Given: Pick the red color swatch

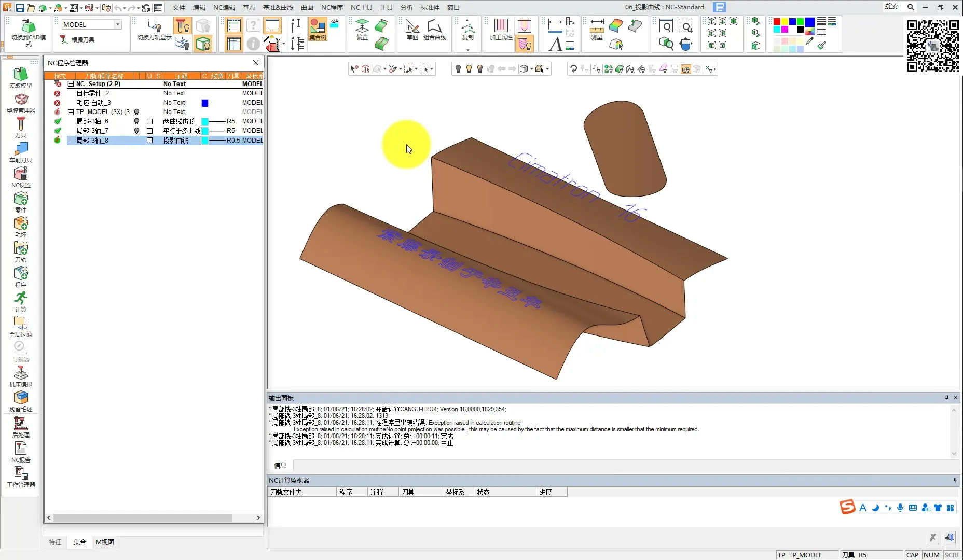Looking at the screenshot, I should coord(777,22).
